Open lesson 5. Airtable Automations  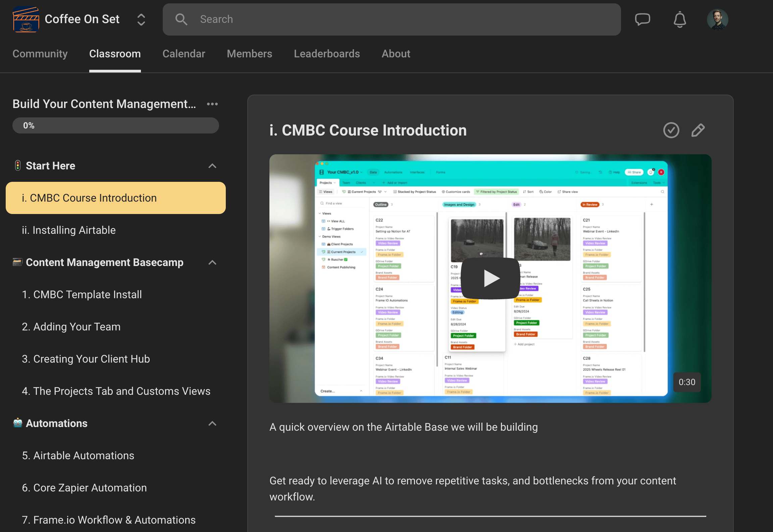click(x=116, y=456)
